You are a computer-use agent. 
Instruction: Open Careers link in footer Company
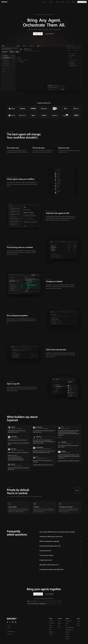coord(59,625)
